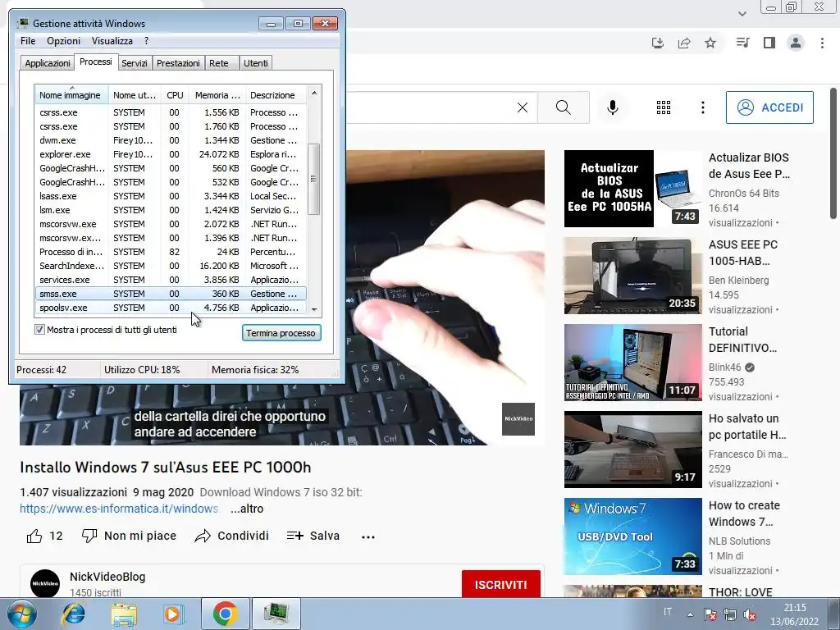Open more actions ellipsis below video
Screen dimensions: 840x630
coord(368,536)
